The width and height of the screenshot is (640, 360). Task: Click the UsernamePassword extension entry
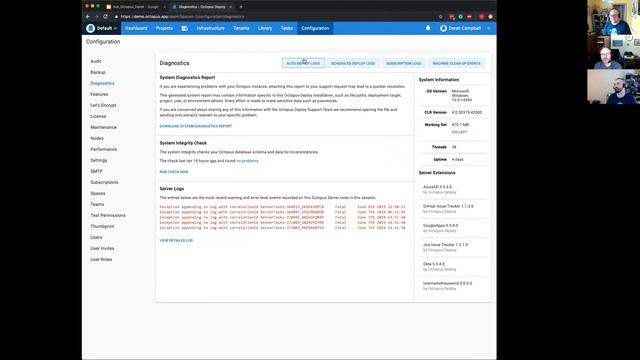coord(453,286)
